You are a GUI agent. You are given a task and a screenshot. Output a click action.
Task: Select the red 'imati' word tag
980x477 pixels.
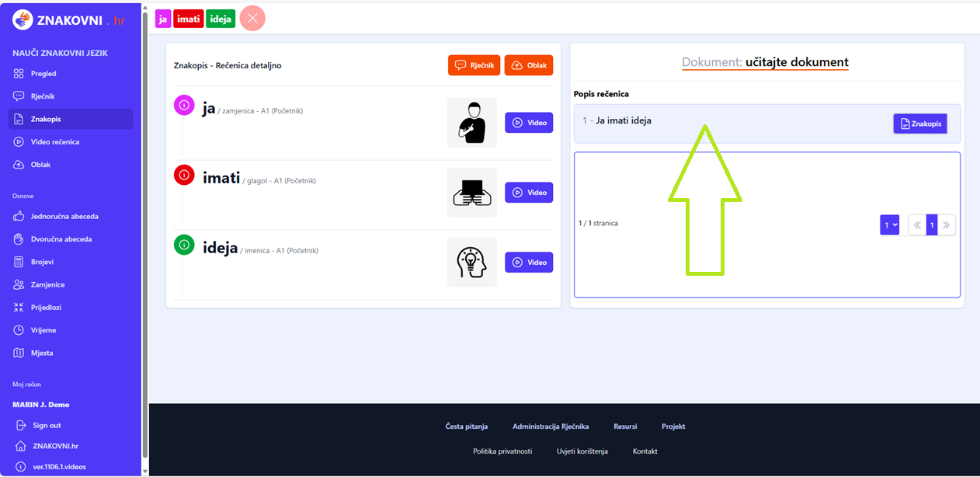[188, 19]
